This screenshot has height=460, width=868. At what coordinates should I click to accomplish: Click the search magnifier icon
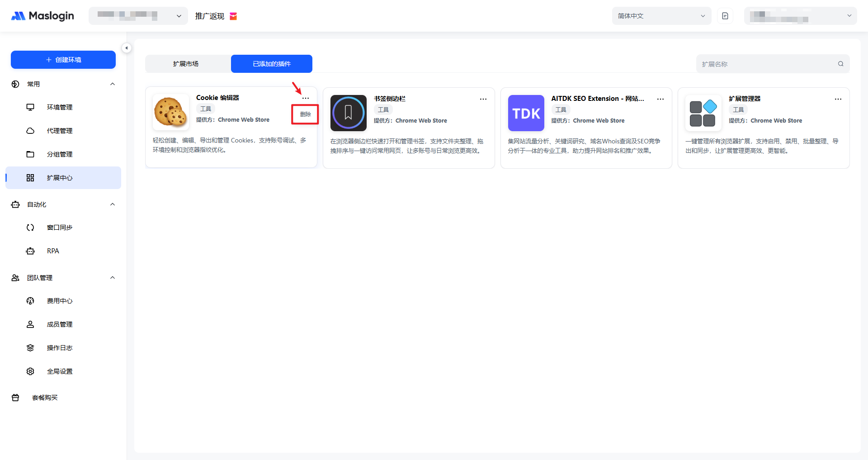840,64
